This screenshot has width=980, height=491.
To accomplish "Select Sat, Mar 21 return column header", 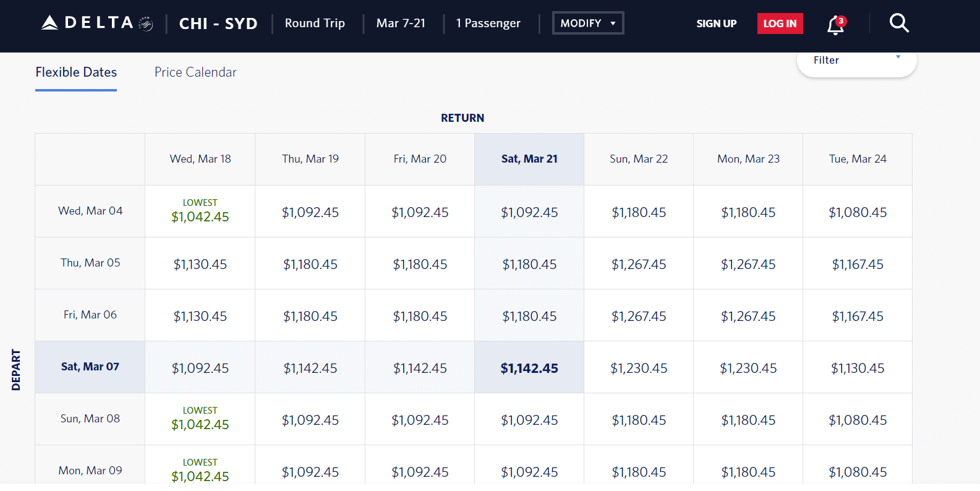I will click(x=529, y=159).
